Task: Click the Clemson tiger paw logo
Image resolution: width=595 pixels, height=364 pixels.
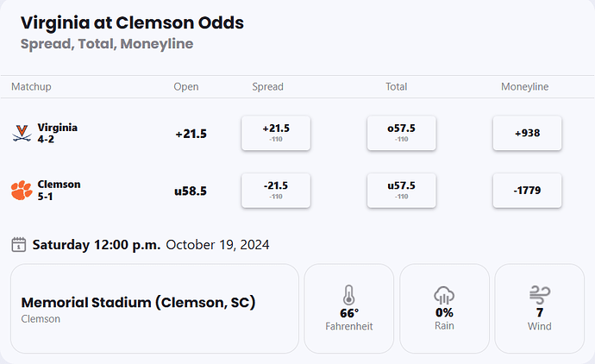Action: [22, 190]
